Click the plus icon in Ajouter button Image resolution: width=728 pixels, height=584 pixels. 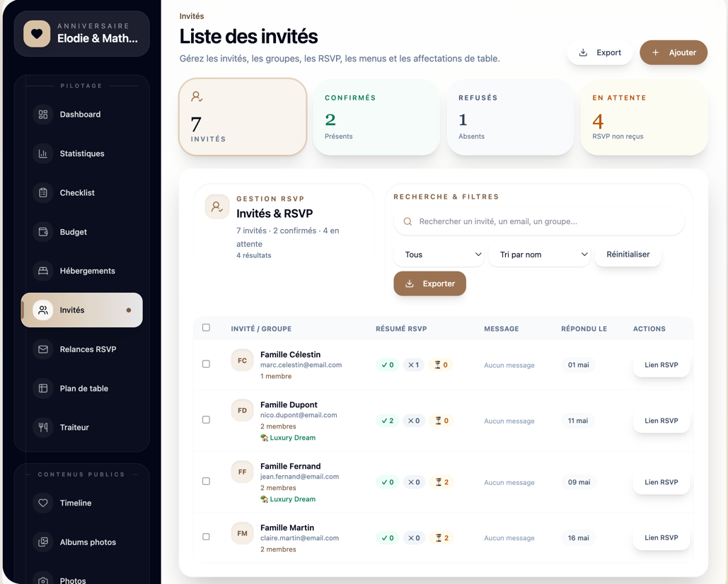pos(656,52)
